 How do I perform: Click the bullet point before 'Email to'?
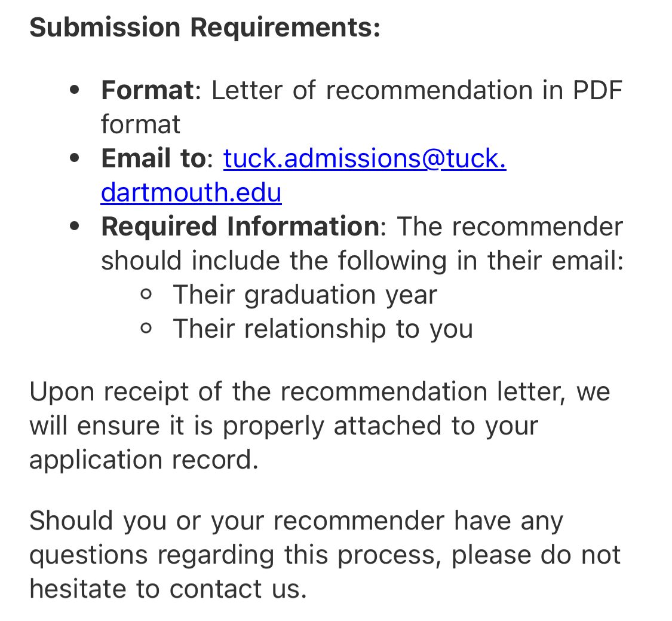(x=75, y=159)
